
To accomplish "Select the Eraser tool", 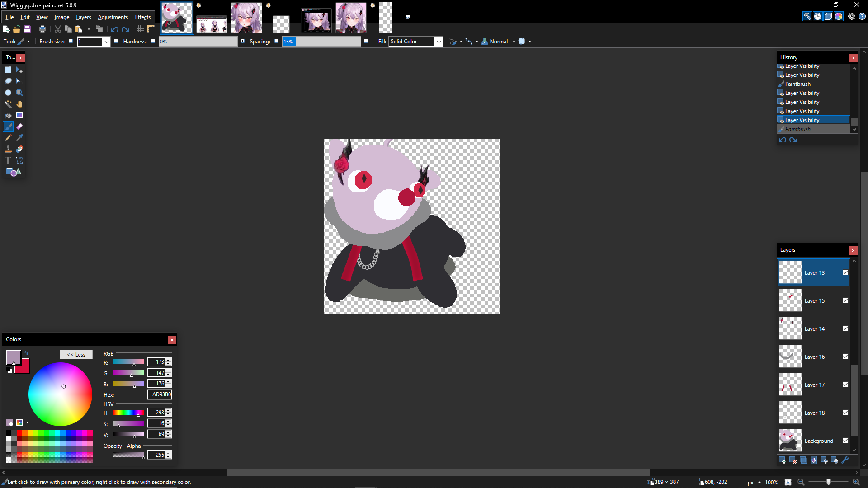I will [19, 127].
